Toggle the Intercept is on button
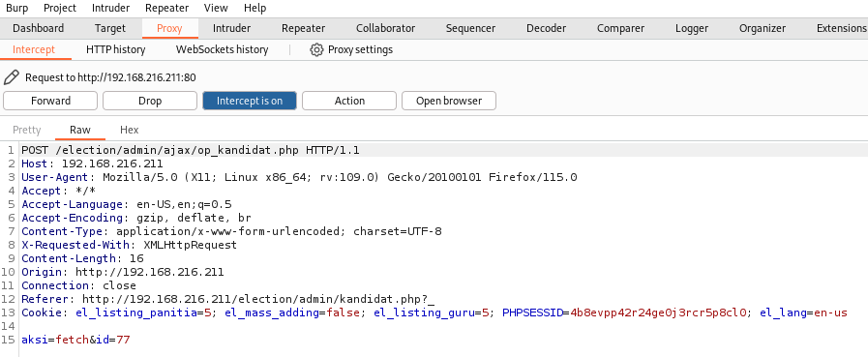The height and width of the screenshot is (357, 868). pyautogui.click(x=249, y=101)
